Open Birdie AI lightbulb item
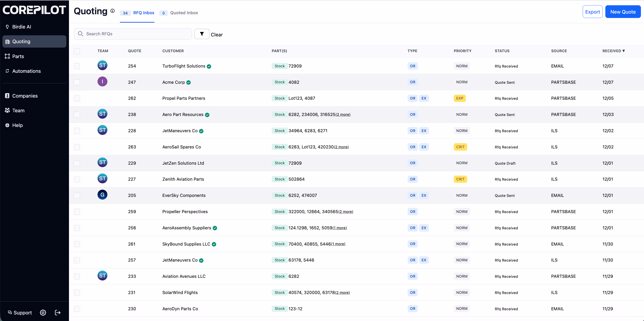Viewport: 644px width, 321px height. click(x=22, y=27)
